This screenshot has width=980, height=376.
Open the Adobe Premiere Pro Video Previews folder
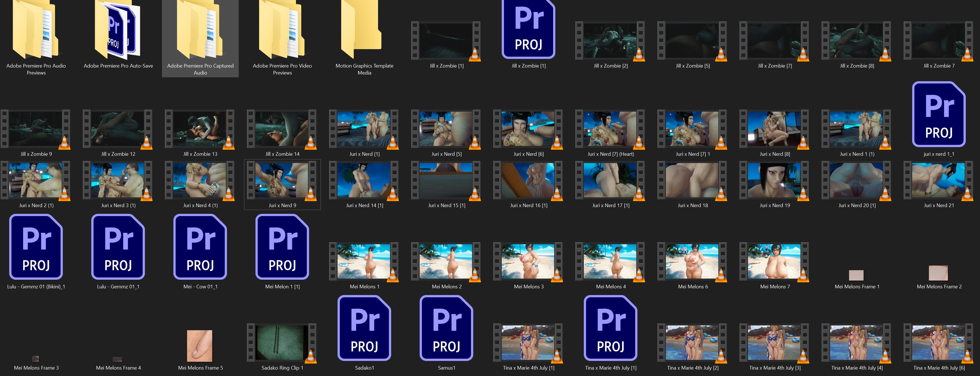pyautogui.click(x=282, y=30)
